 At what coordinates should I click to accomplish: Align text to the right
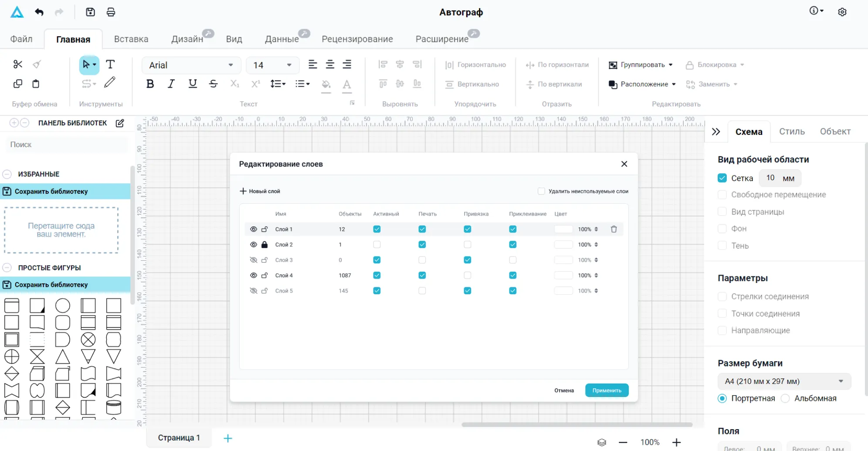click(347, 64)
